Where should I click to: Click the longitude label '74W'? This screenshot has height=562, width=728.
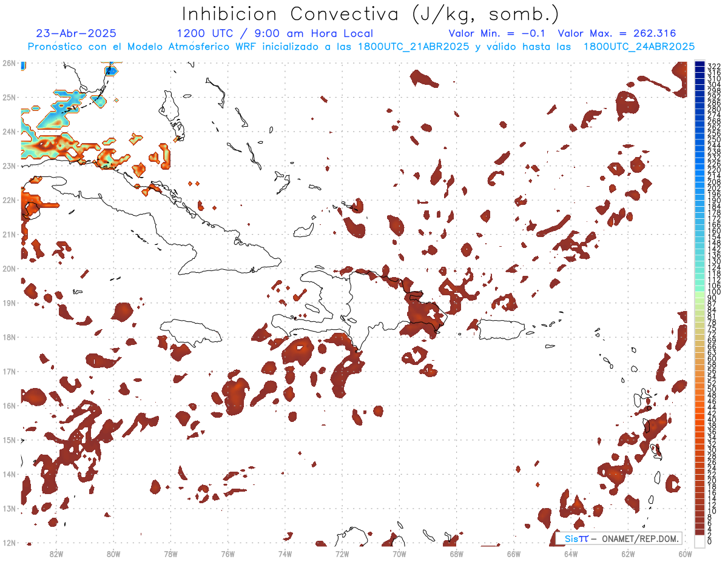click(285, 554)
